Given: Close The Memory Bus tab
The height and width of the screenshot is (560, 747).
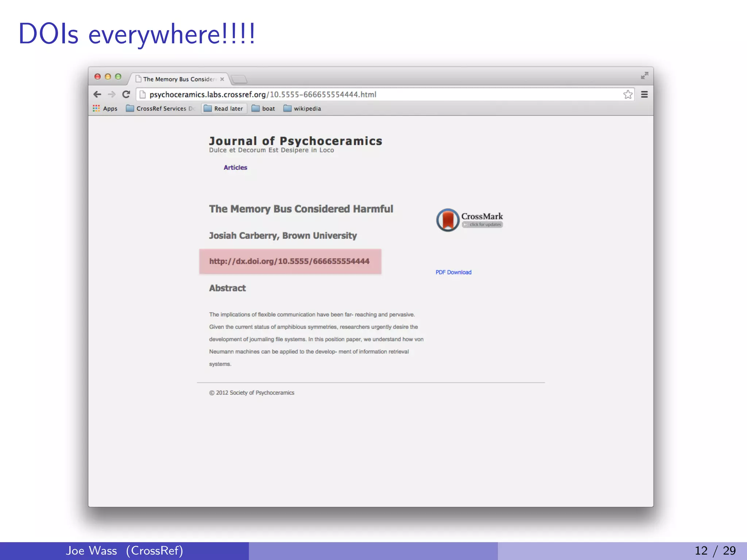Looking at the screenshot, I should tap(222, 79).
